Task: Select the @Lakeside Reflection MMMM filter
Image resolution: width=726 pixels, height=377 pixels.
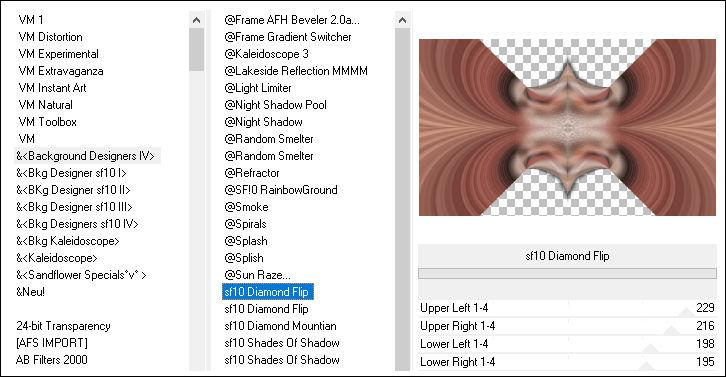Action: 296,71
